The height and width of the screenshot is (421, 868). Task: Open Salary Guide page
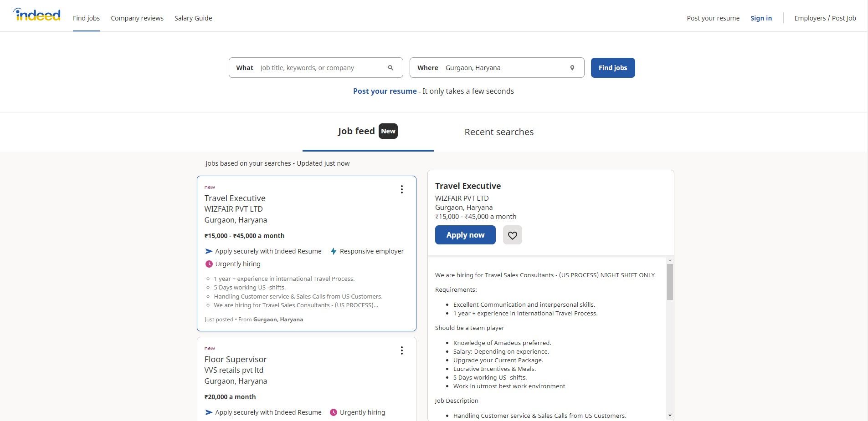(x=193, y=18)
